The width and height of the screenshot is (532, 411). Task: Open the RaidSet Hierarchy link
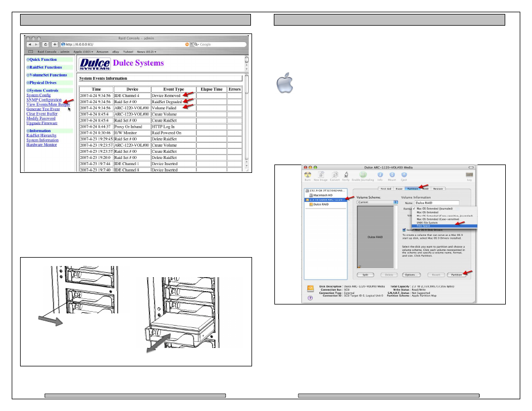tap(41, 136)
